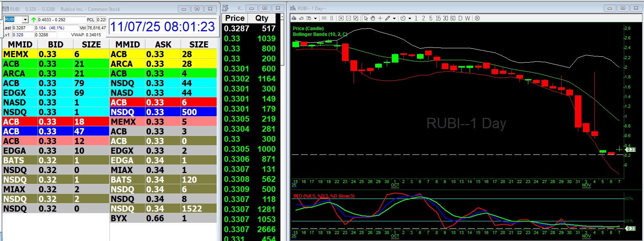Open the RUBI symbol dropdown
This screenshot has width=644, height=241.
25,20
